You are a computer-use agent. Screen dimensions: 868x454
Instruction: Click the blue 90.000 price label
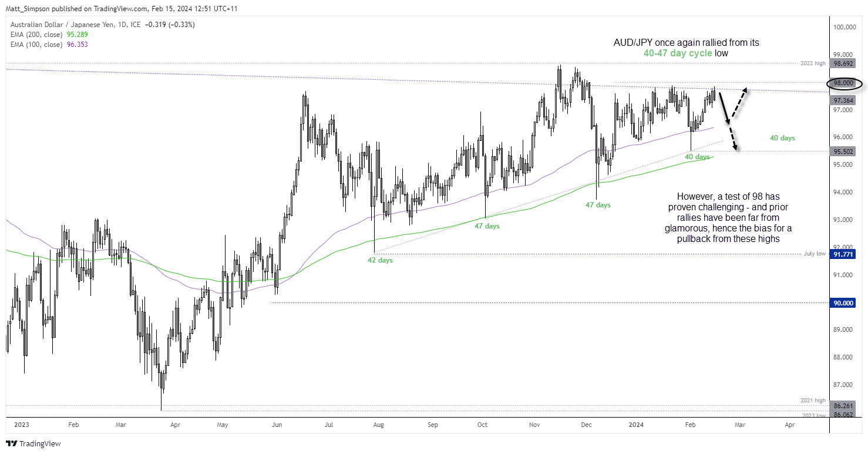click(843, 302)
